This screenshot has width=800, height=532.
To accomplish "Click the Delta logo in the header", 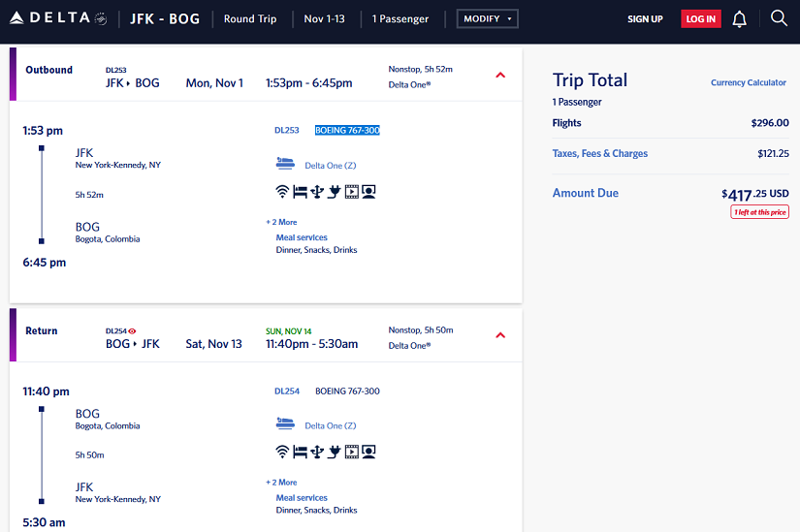I will coord(58,18).
